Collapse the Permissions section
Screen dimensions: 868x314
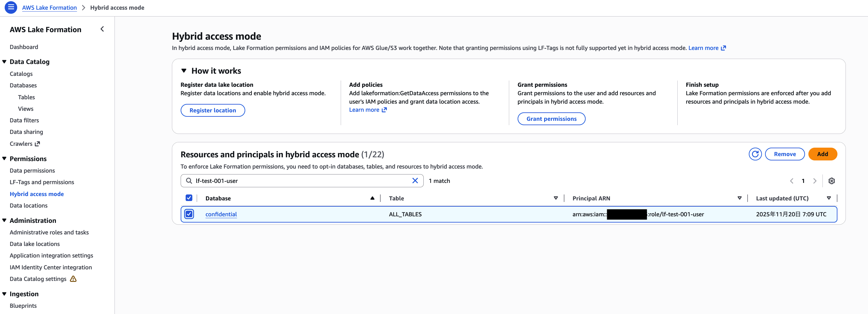click(4, 158)
